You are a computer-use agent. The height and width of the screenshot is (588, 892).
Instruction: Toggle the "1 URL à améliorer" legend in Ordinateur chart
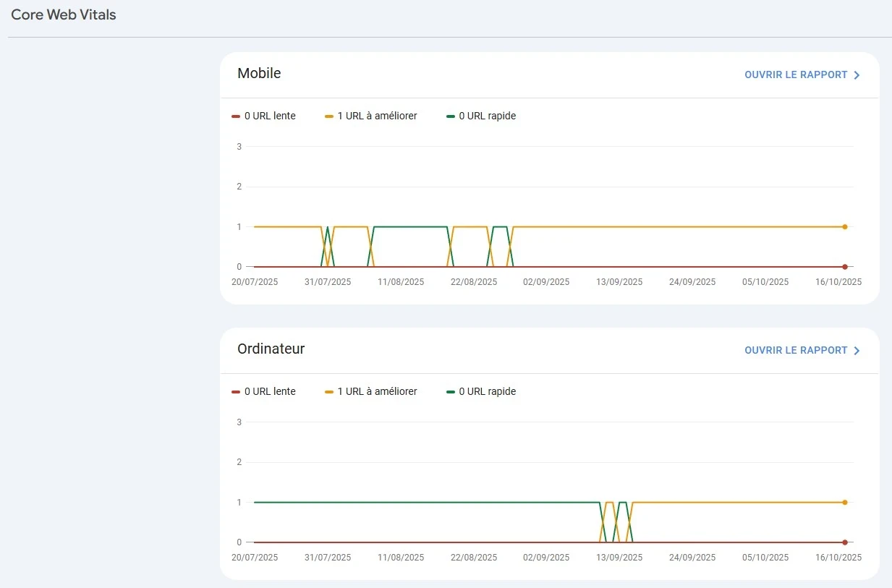371,391
